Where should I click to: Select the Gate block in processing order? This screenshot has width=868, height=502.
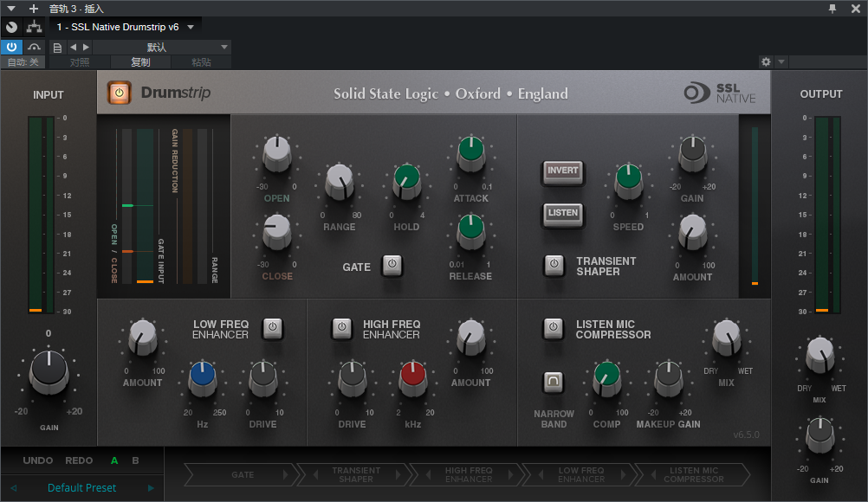243,475
